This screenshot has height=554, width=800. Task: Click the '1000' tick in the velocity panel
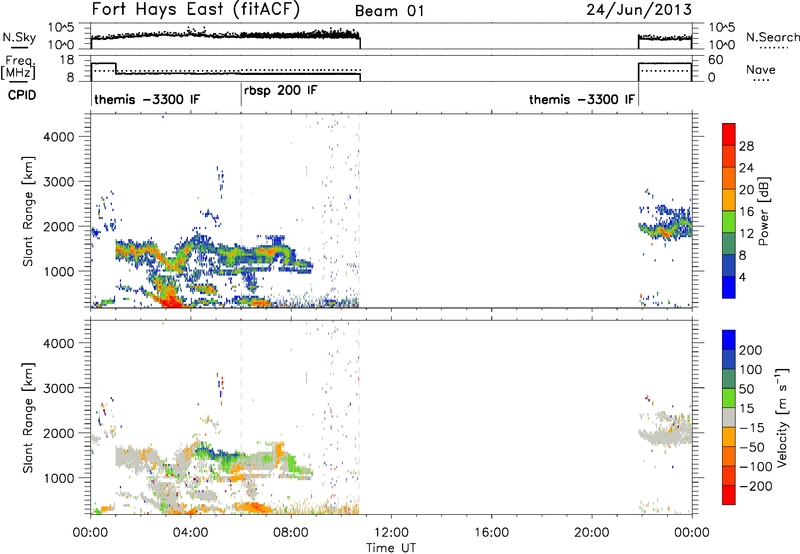coord(58,477)
